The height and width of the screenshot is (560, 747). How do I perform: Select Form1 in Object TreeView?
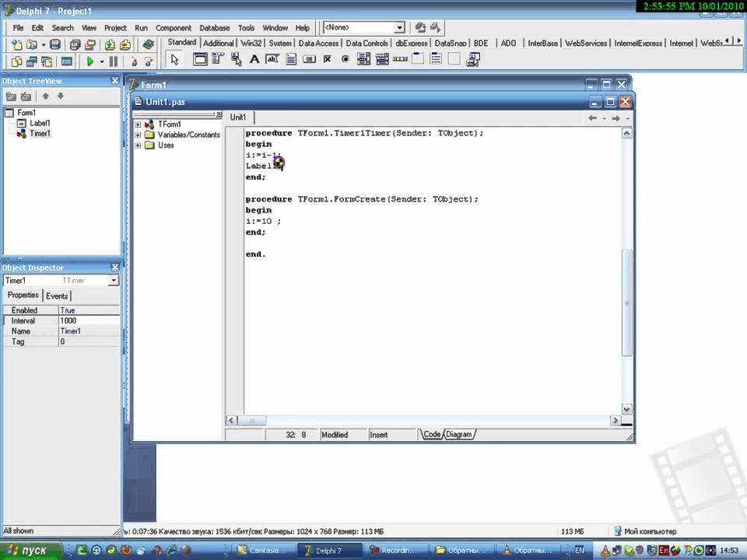26,112
